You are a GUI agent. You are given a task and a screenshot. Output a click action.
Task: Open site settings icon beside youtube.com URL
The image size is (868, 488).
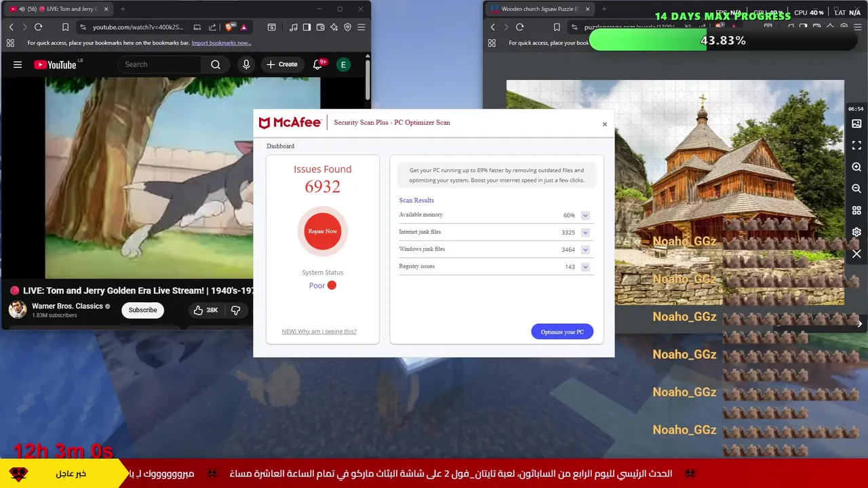pos(83,27)
